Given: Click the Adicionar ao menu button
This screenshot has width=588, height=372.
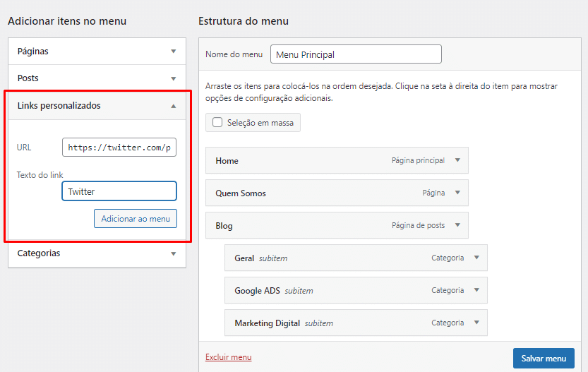Looking at the screenshot, I should click(x=136, y=219).
